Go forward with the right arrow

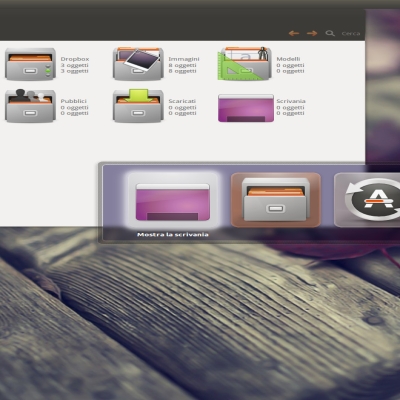(x=312, y=33)
